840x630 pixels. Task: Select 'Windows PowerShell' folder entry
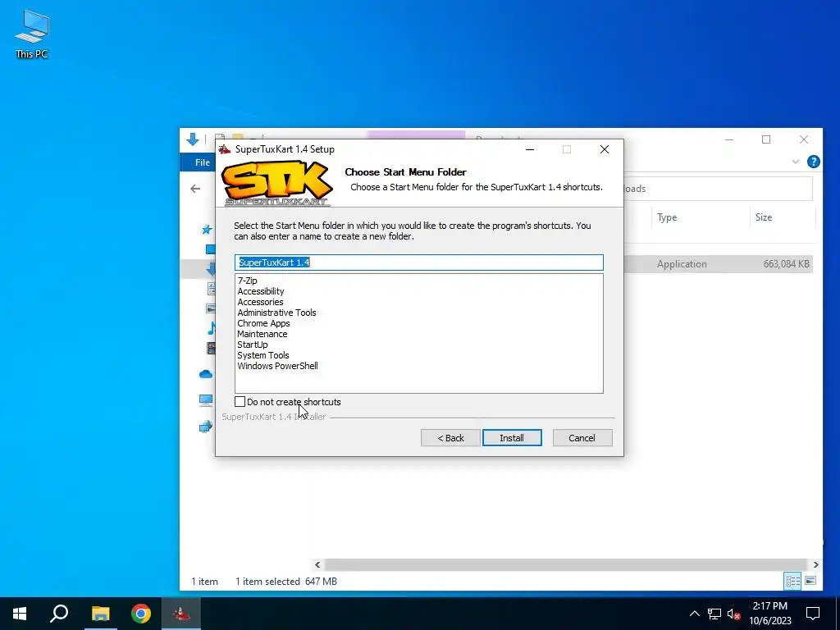pyautogui.click(x=277, y=366)
